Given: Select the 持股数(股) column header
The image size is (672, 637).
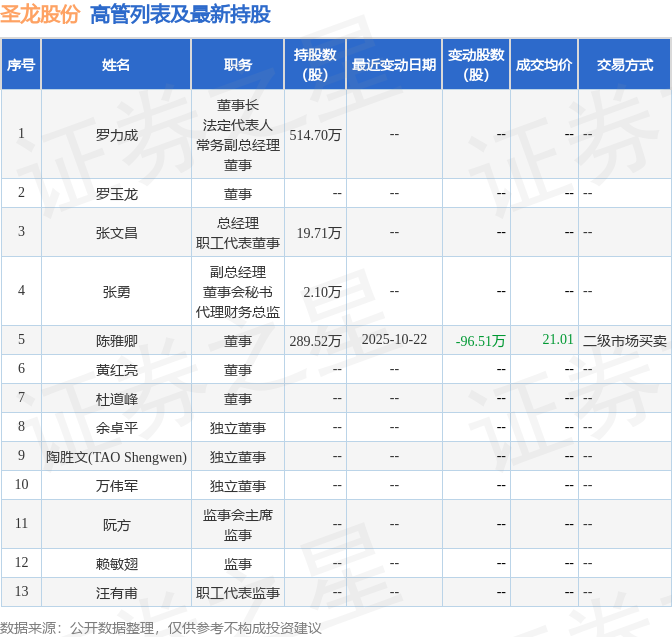Looking at the screenshot, I should click(315, 65).
